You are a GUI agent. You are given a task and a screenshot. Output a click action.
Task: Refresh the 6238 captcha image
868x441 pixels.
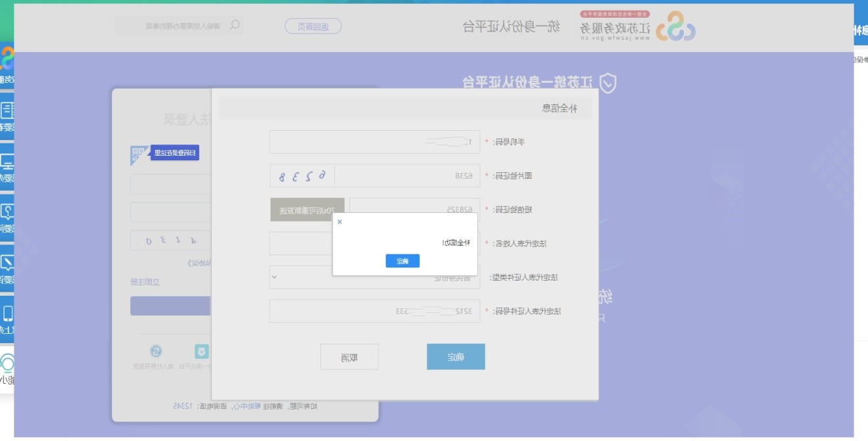(x=302, y=176)
